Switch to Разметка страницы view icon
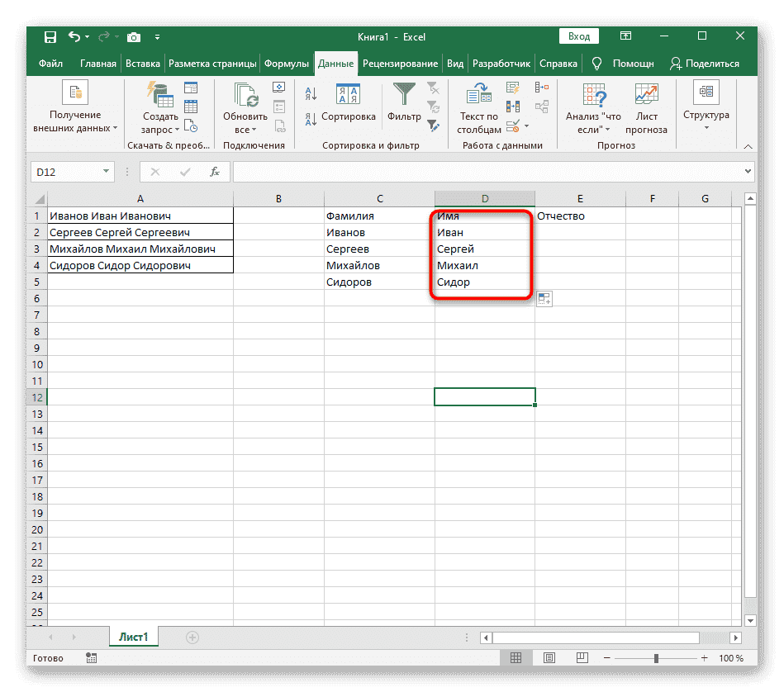Image resolution: width=784 pixels, height=692 pixels. click(549, 657)
